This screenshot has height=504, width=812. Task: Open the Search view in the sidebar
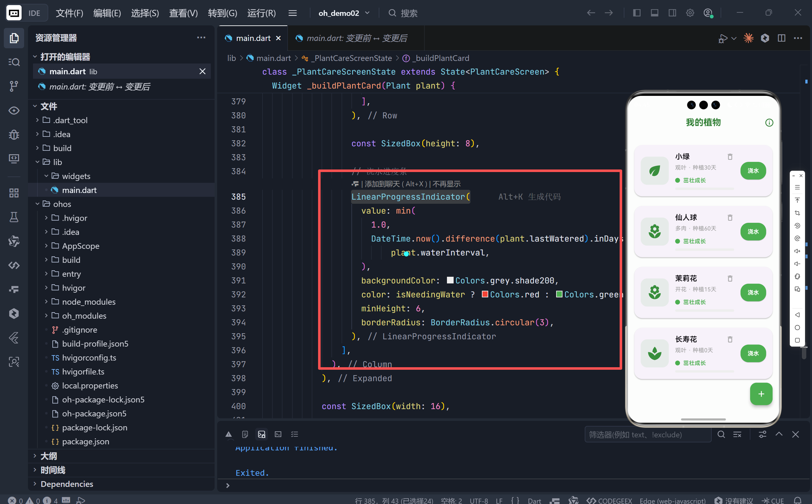[x=14, y=62]
